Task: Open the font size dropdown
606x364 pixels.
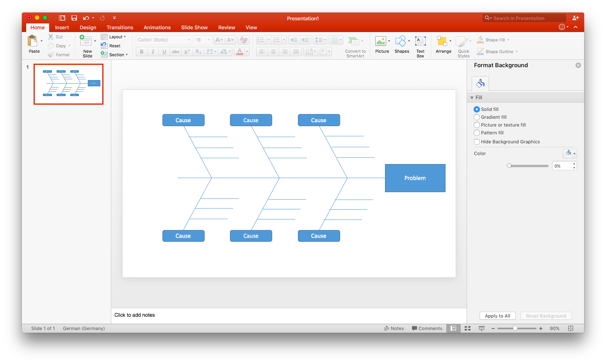Action: [208, 39]
